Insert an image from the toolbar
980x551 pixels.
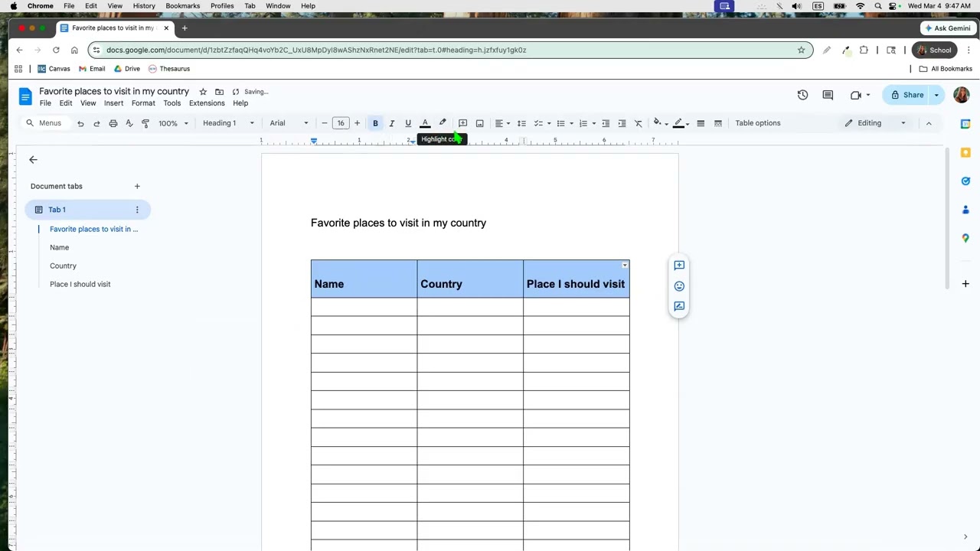[x=479, y=123]
